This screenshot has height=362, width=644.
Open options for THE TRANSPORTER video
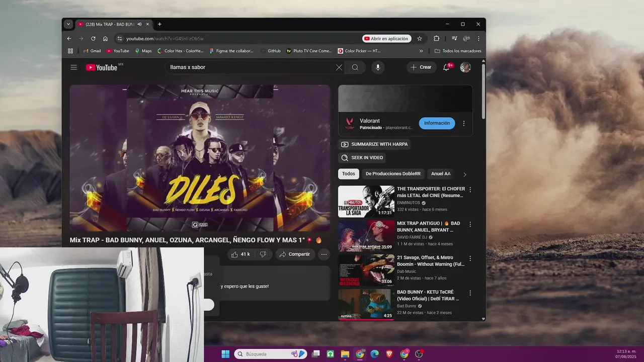(470, 190)
